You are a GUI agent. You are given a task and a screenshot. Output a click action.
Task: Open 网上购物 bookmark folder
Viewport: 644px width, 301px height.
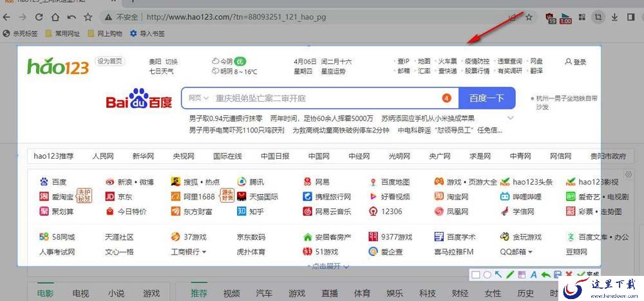106,33
